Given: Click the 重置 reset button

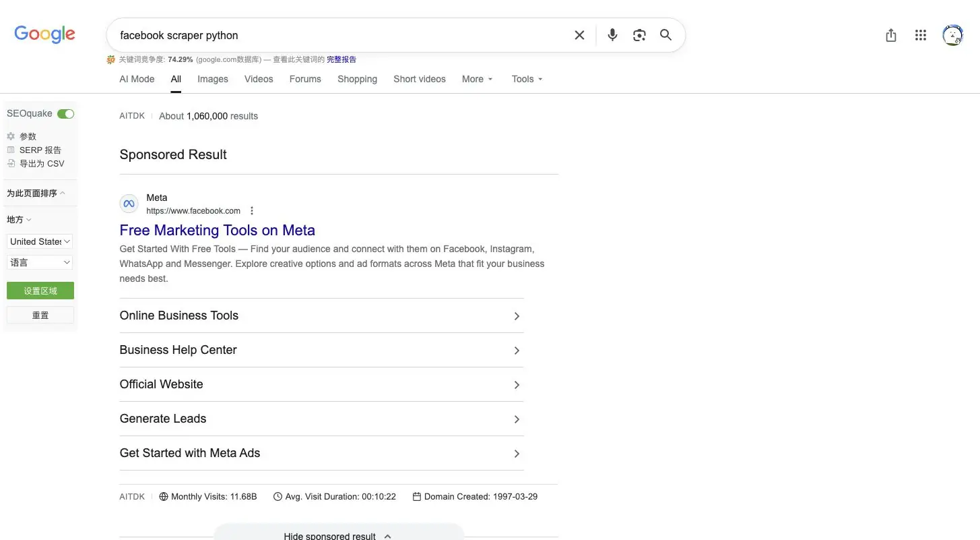Looking at the screenshot, I should tap(40, 315).
